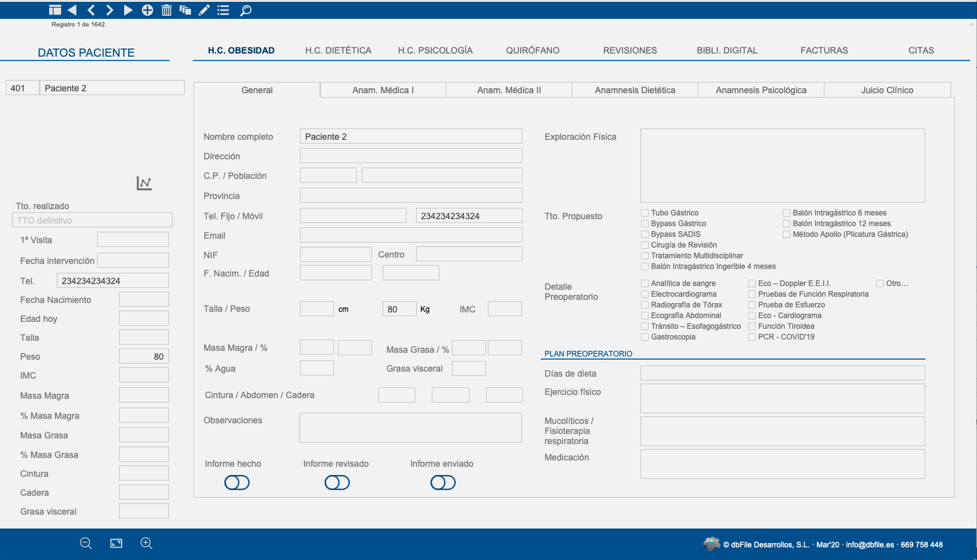Switch to Anam. Médica I tab

click(383, 90)
